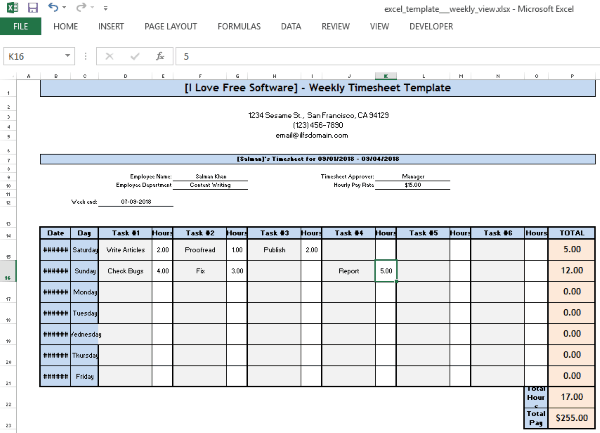This screenshot has height=433, width=600.
Task: Select the Total Pay $255.00 cell
Action: click(x=572, y=418)
